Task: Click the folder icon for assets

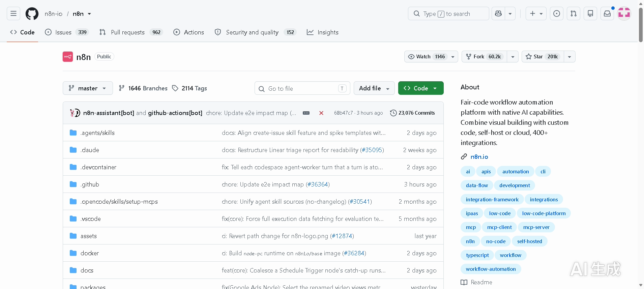Action: [x=73, y=236]
